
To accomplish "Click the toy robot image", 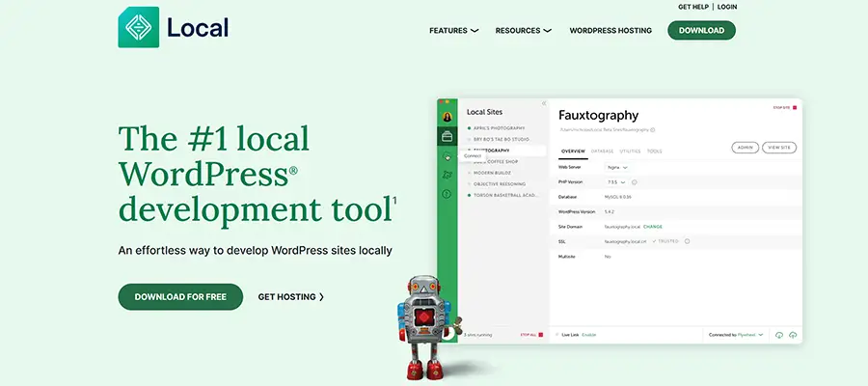I will click(423, 328).
